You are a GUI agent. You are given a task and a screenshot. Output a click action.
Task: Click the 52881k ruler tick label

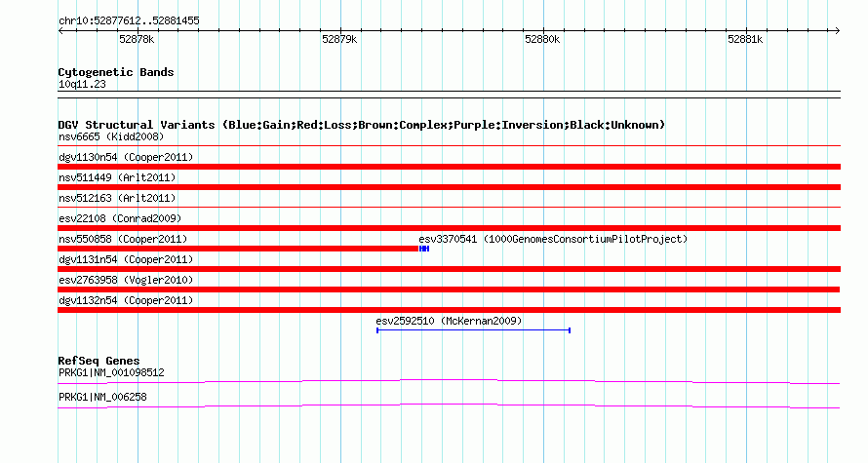(x=745, y=39)
